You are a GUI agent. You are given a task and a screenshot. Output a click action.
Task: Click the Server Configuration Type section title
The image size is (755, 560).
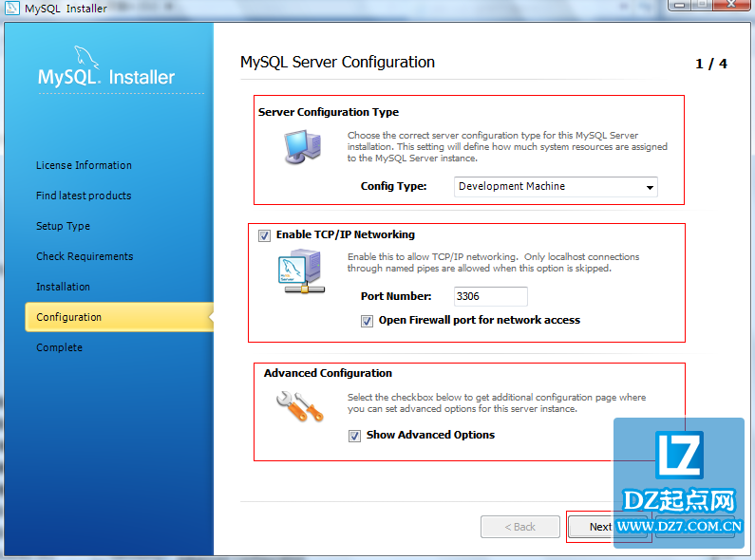(329, 112)
